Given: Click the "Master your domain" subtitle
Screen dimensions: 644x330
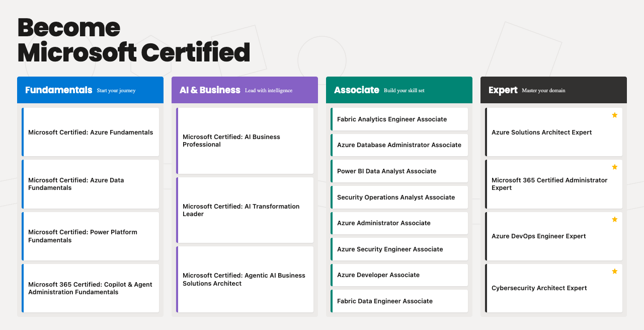Looking at the screenshot, I should (x=543, y=91).
